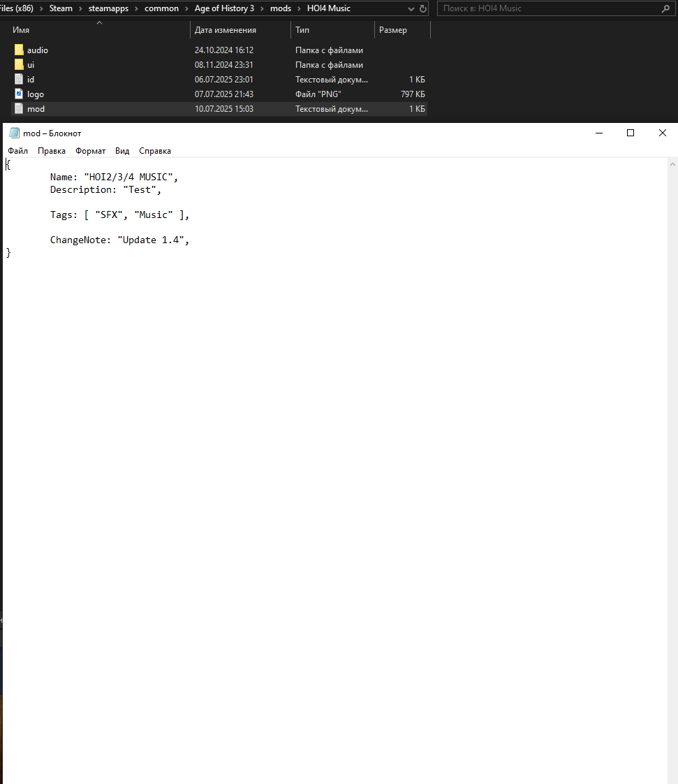Click the date 07.07.2025 21:43 cell

[224, 94]
